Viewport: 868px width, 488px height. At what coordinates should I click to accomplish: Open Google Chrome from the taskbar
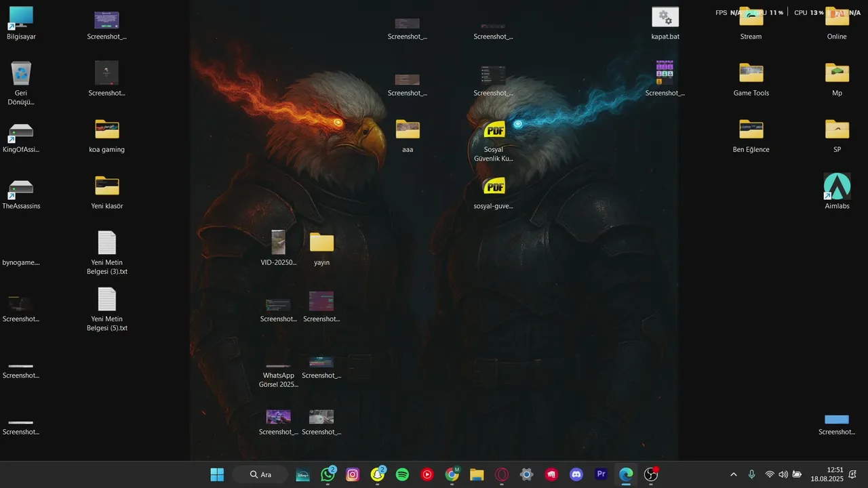pyautogui.click(x=452, y=474)
